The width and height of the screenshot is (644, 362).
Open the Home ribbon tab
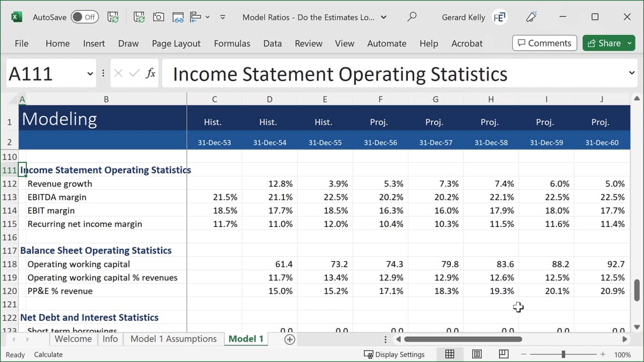coord(57,43)
